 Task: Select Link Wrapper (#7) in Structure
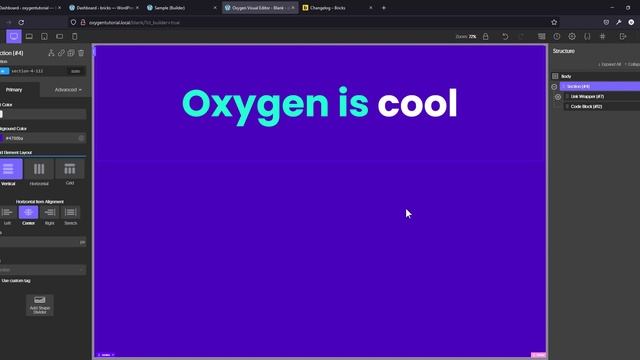(602, 96)
